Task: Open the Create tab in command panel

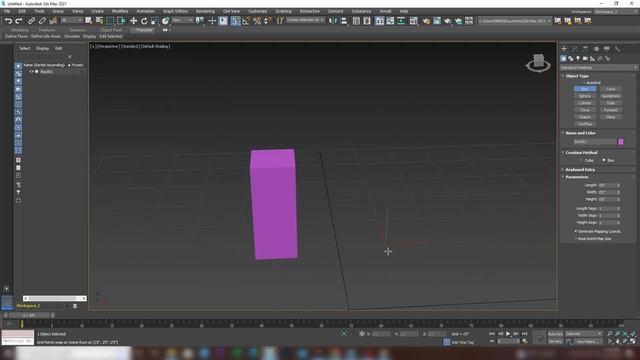Action: tap(564, 49)
